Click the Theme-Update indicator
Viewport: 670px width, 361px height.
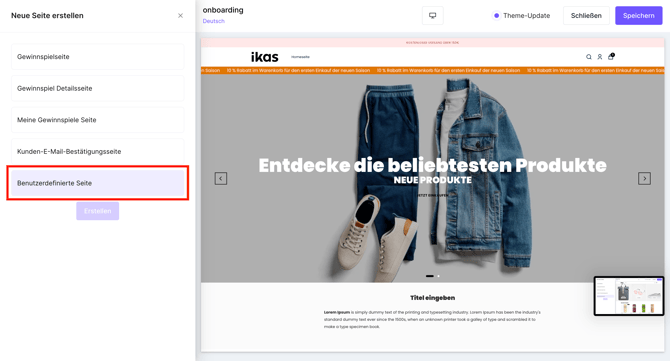click(522, 15)
